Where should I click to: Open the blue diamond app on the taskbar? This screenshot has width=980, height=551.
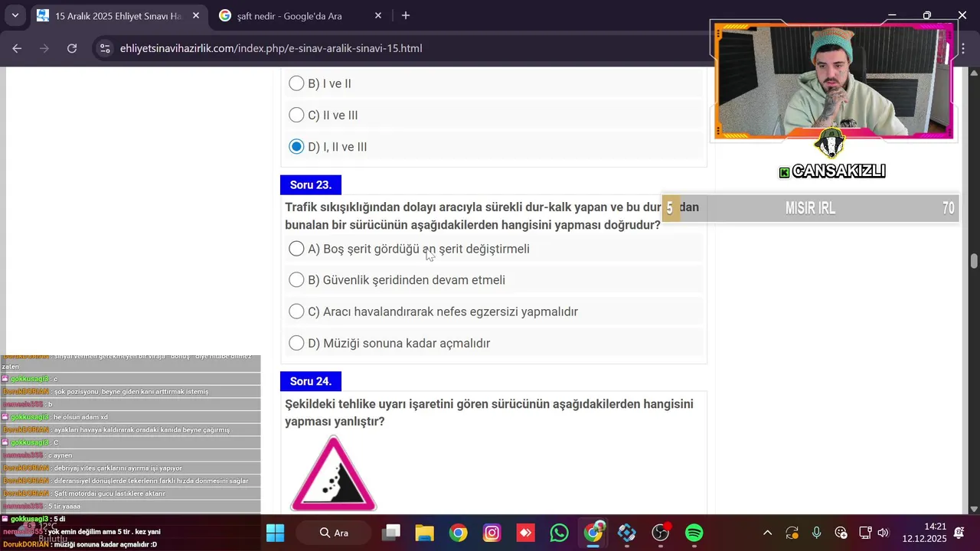coord(627,533)
